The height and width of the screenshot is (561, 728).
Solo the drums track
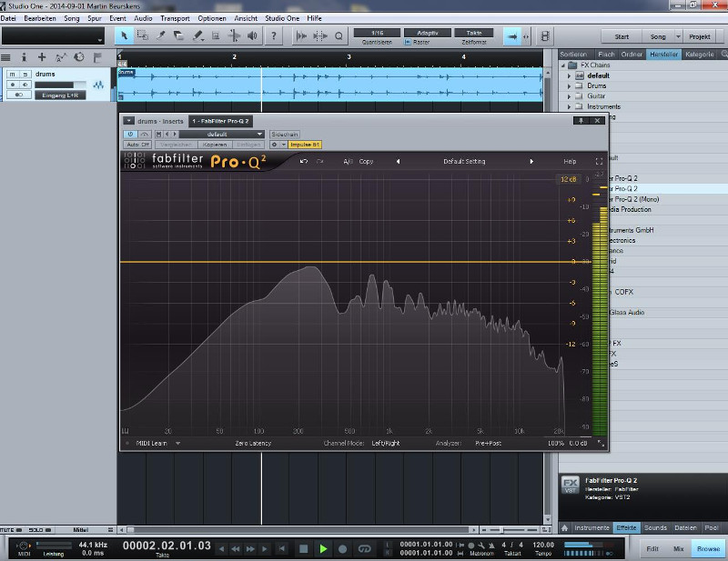tap(25, 75)
